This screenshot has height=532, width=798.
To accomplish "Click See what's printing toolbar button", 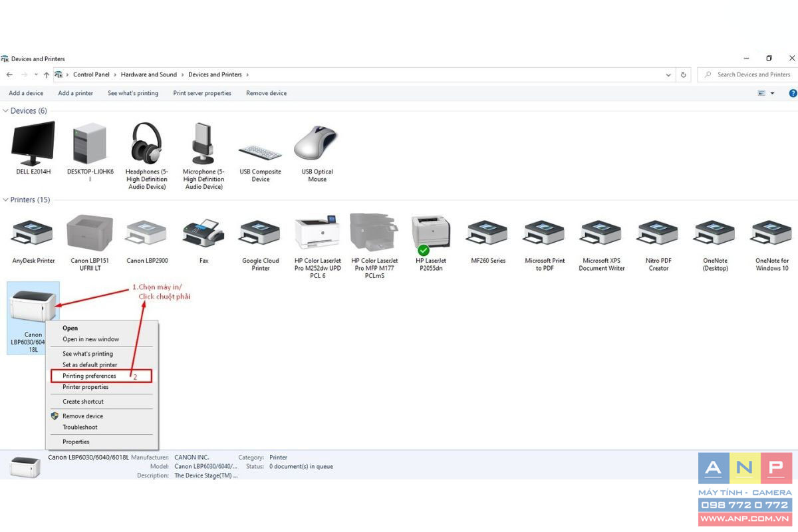I will click(x=133, y=93).
